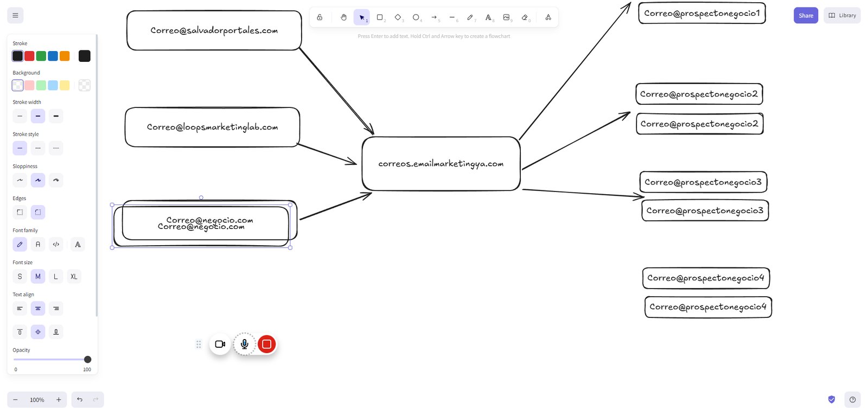Click the encryption shield icon

(832, 400)
